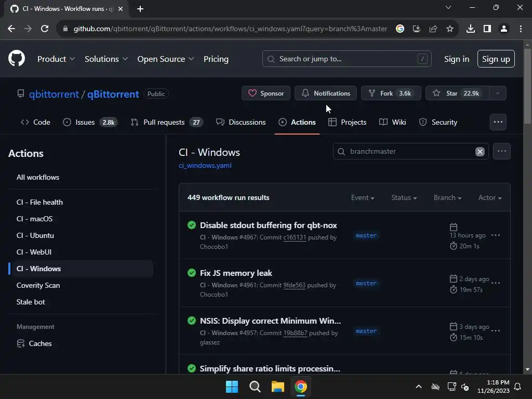The height and width of the screenshot is (399, 532).
Task: Open the Event filter dropdown
Action: (363, 198)
